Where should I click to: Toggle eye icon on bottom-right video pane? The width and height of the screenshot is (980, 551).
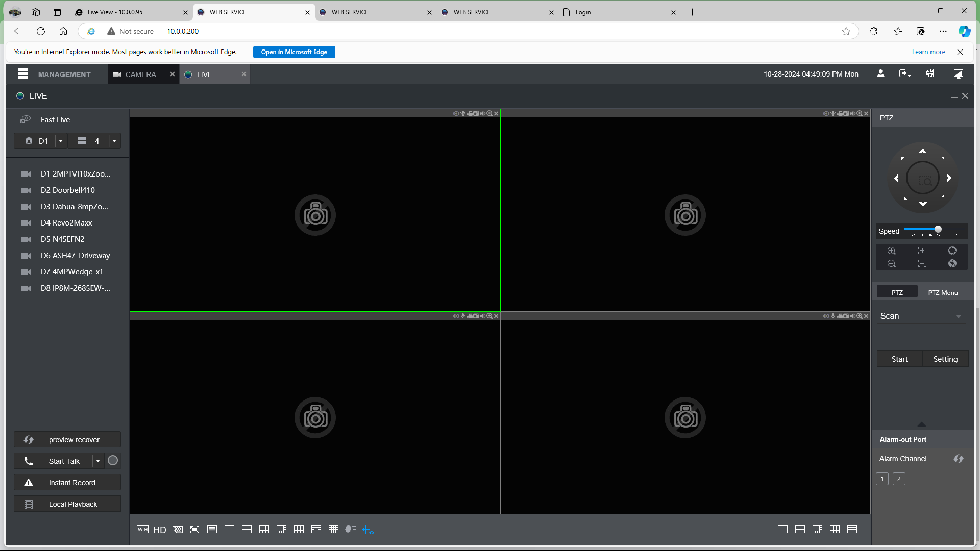(826, 316)
